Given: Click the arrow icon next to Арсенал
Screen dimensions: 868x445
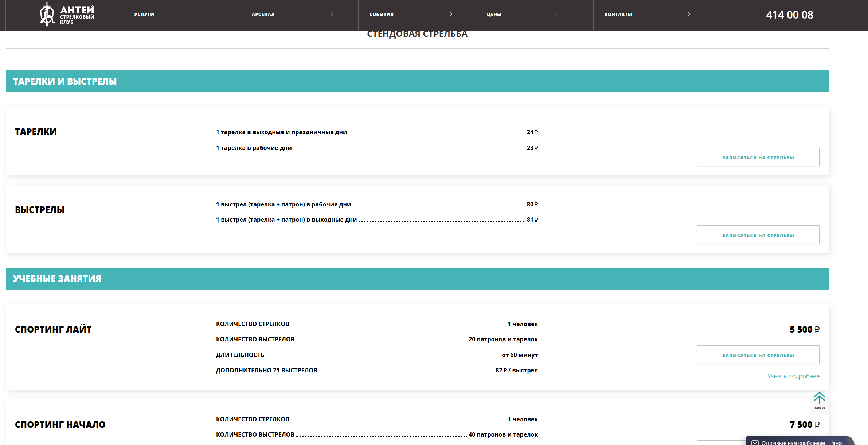Looking at the screenshot, I should point(327,14).
